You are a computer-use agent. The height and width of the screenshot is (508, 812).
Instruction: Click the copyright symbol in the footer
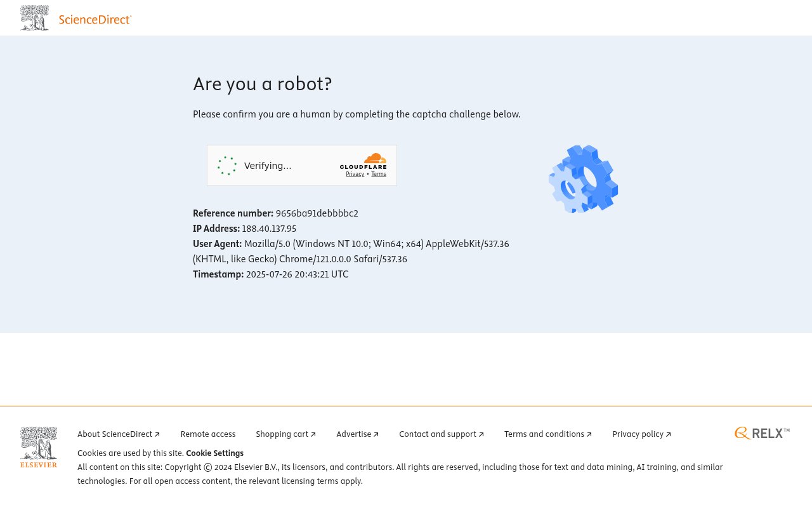point(208,467)
